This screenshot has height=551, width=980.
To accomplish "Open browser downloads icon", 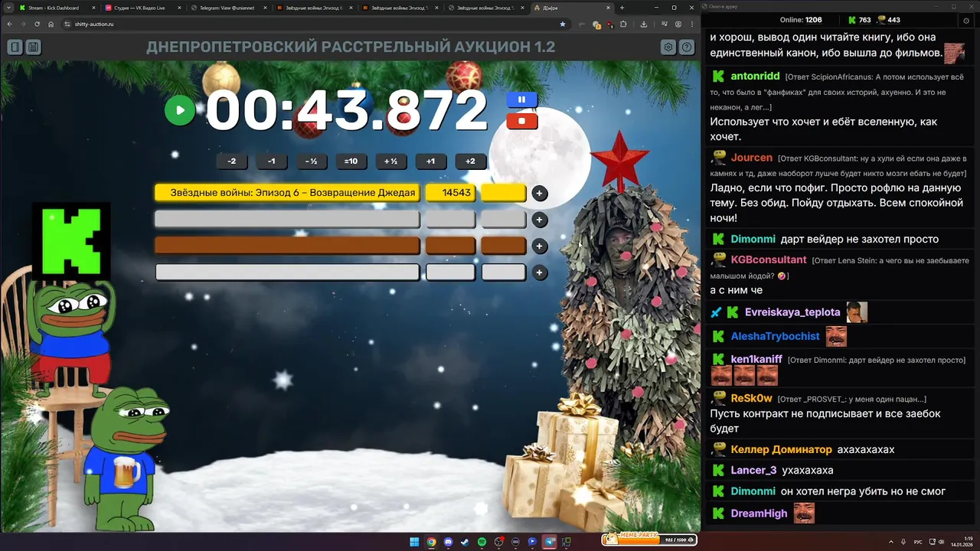I will point(644,24).
